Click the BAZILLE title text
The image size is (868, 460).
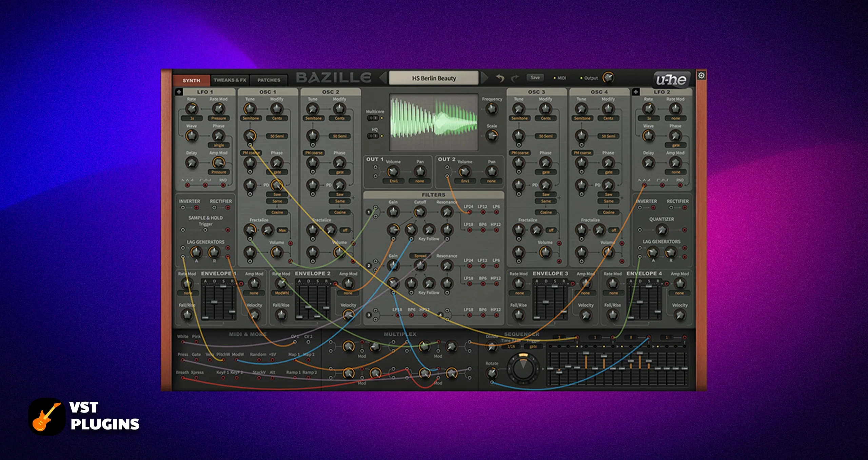pos(333,78)
